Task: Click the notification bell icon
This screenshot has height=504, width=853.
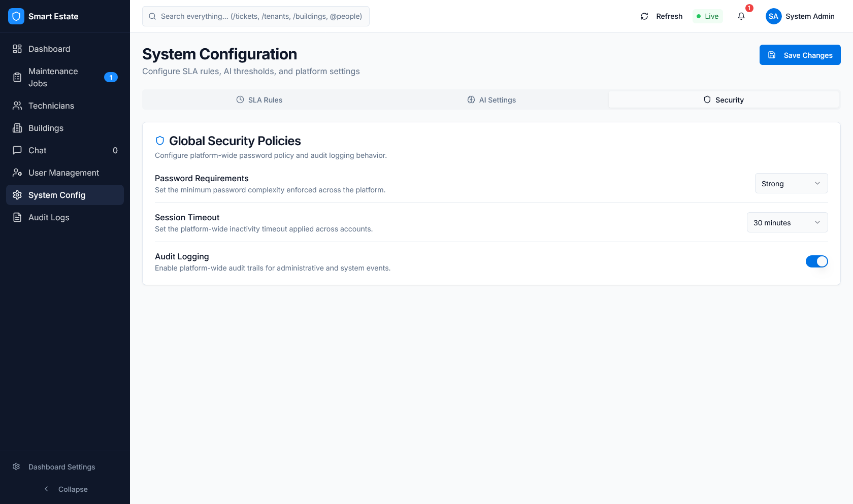Action: click(x=741, y=16)
